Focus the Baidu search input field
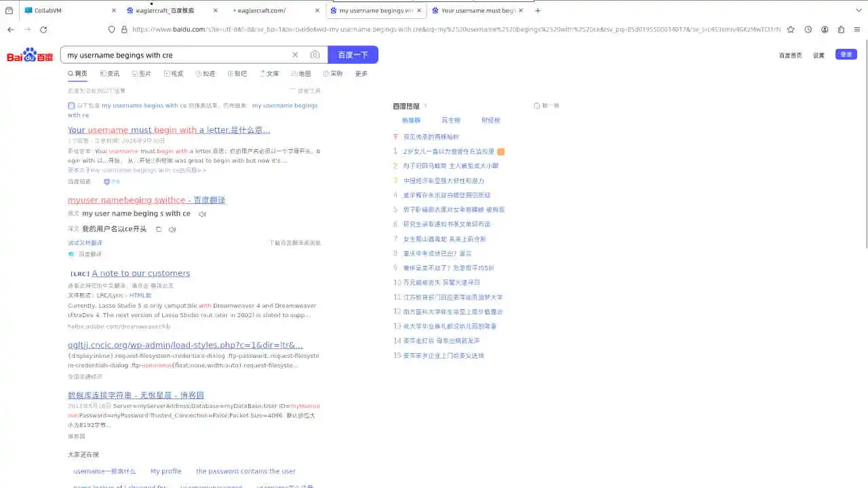868x488 pixels. pos(176,55)
